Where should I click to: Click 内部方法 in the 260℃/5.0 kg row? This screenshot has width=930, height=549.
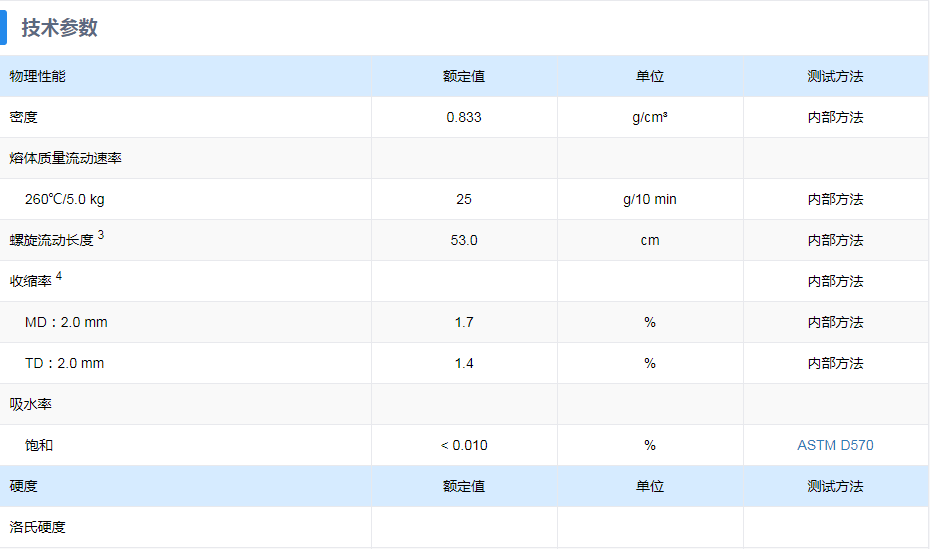(x=835, y=199)
